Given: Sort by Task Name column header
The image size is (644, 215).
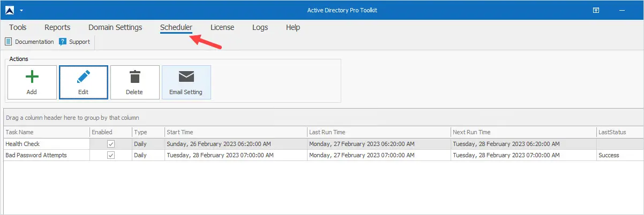Looking at the screenshot, I should (x=47, y=132).
